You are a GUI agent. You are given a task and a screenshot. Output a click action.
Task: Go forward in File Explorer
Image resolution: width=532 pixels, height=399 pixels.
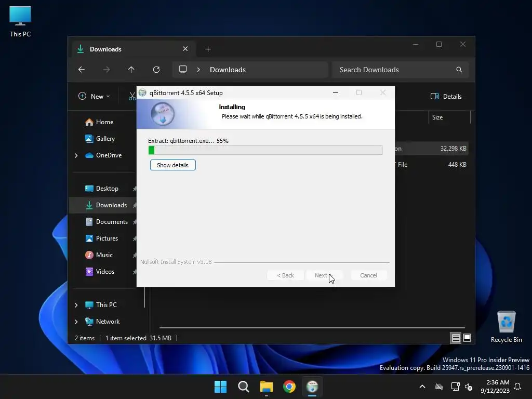tap(107, 70)
